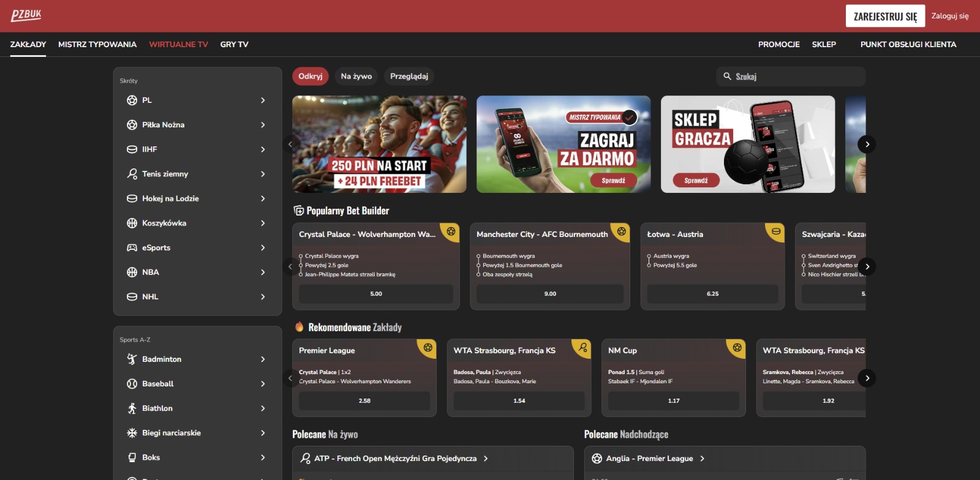Click the flame icon beside Rekomendowane Zakłady
This screenshot has height=480, width=980.
coord(299,327)
